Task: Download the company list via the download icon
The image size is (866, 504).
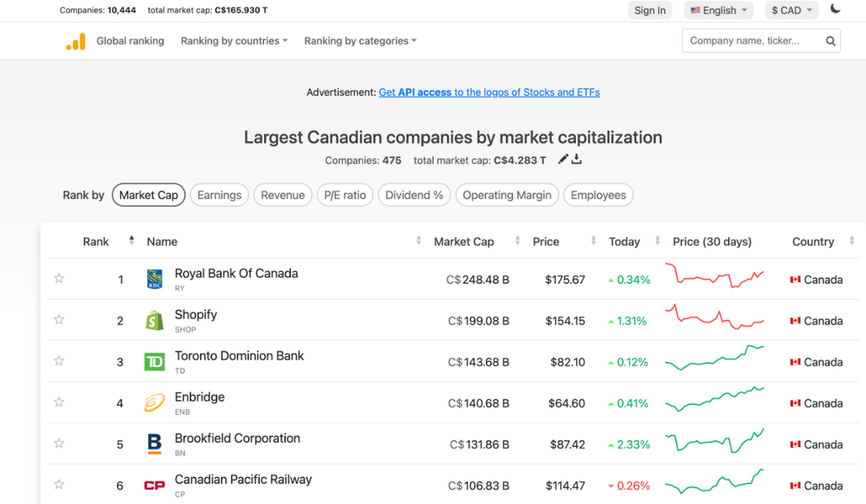Action: [577, 159]
